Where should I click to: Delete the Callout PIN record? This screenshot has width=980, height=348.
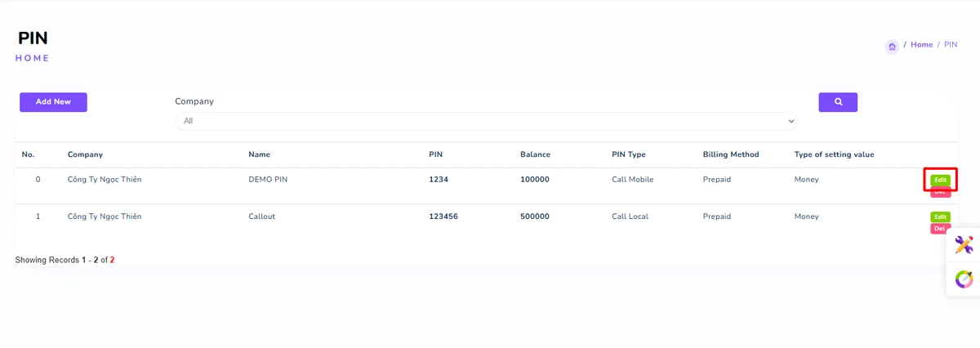point(940,229)
